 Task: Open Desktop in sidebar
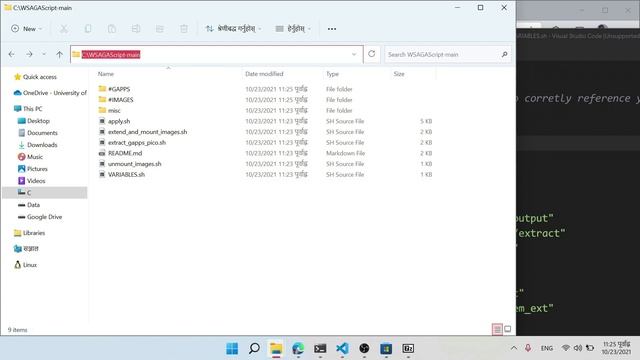pyautogui.click(x=33, y=121)
